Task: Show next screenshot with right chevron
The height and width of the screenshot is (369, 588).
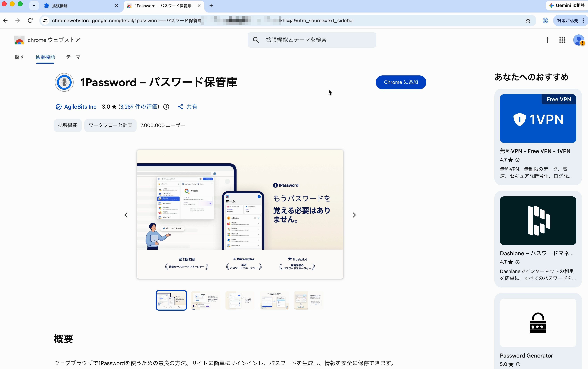Action: (354, 215)
